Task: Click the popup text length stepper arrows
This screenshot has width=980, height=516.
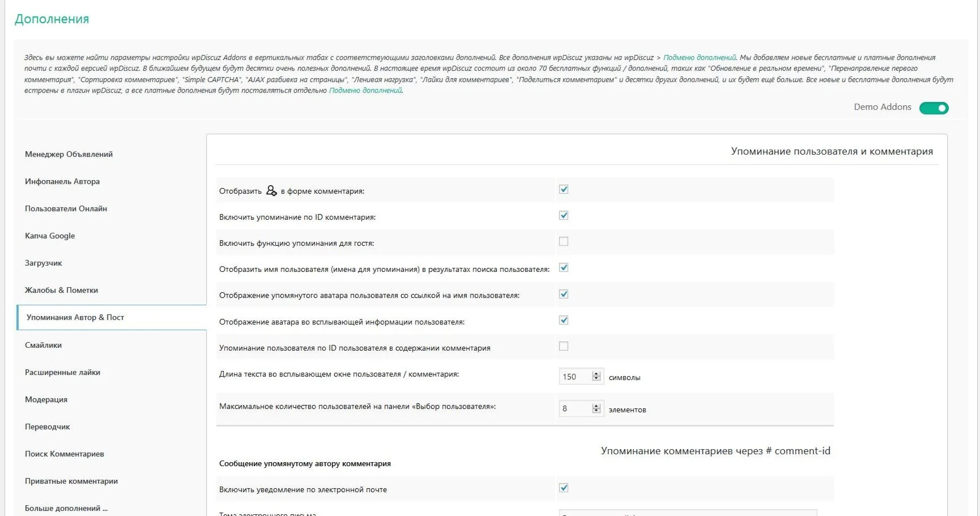Action: 596,376
